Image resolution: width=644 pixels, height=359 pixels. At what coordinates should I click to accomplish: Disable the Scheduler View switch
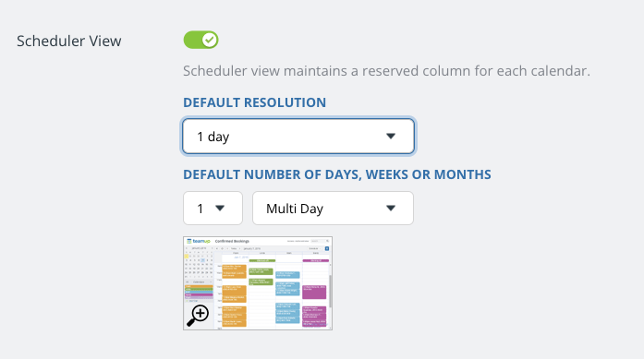(x=200, y=40)
